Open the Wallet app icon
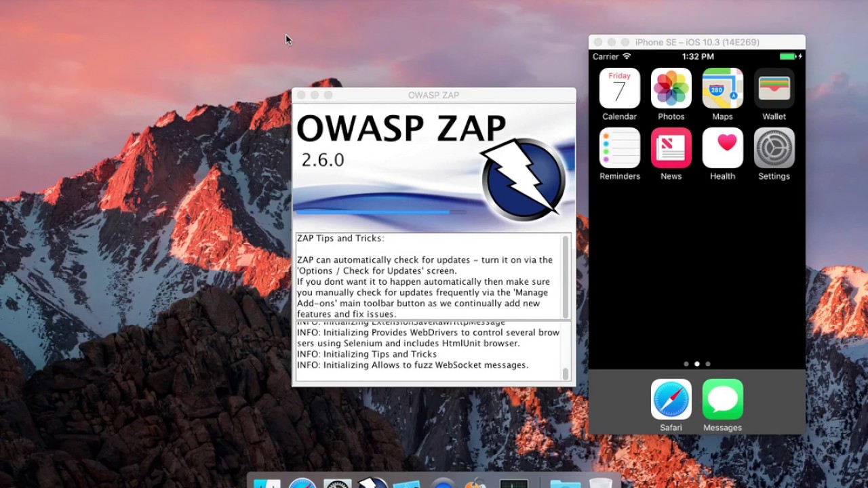Screen dimensions: 868x488 point(774,88)
